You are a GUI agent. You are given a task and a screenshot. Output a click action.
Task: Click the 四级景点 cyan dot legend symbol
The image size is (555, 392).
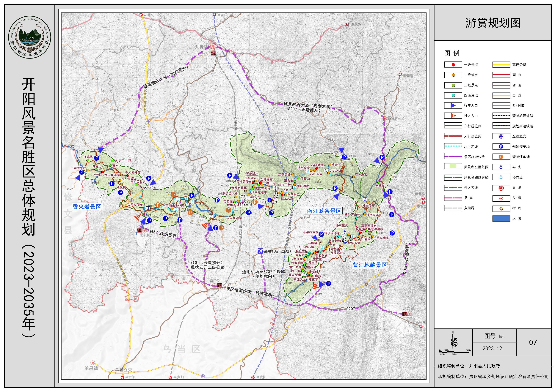[x=453, y=95]
